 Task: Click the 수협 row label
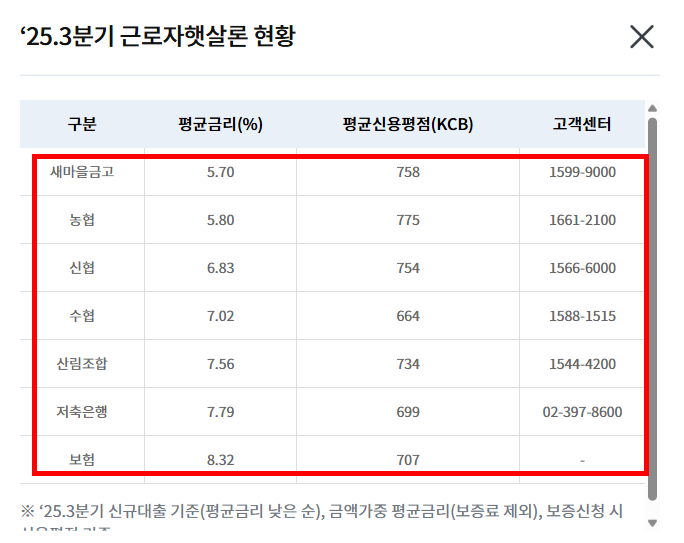pyautogui.click(x=82, y=316)
